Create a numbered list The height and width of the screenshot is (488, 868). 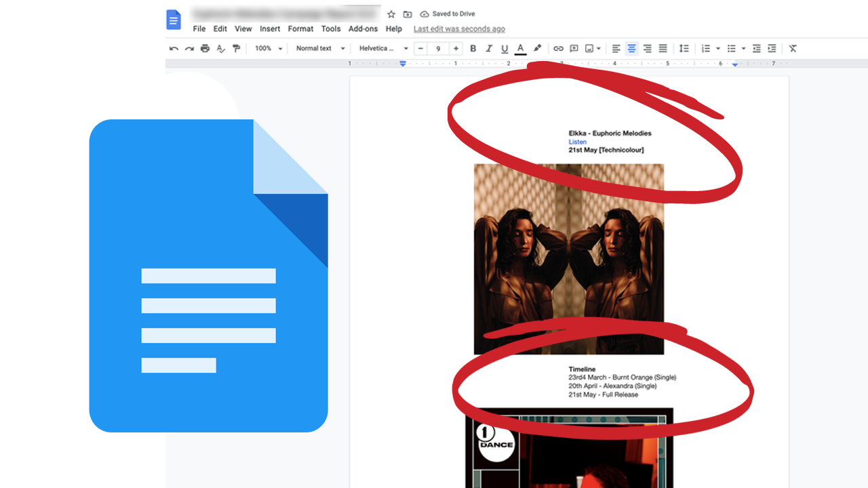click(706, 49)
